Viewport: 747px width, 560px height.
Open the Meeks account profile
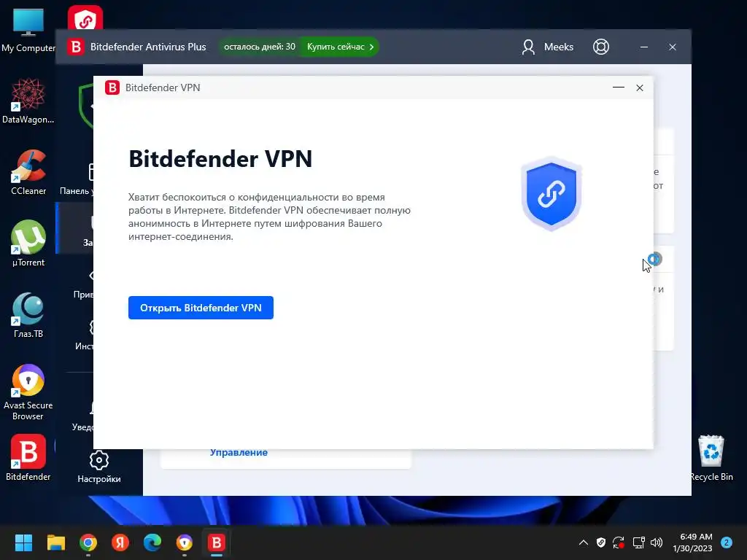547,47
